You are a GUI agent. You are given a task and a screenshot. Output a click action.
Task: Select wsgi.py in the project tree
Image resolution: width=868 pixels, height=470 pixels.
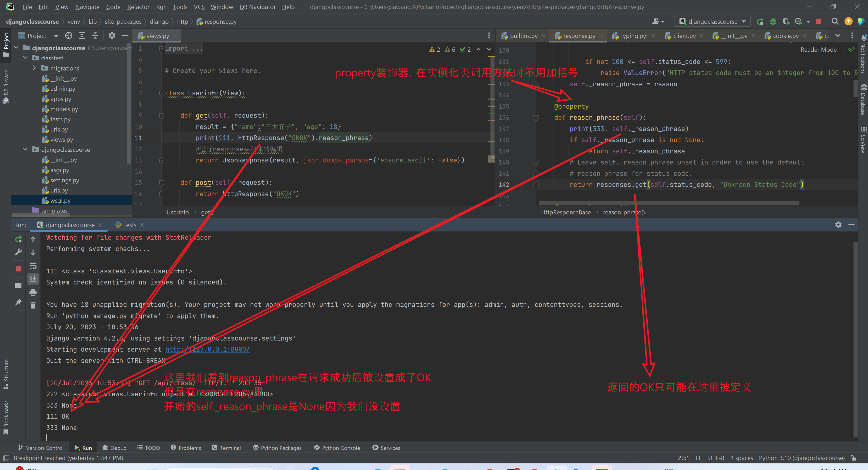click(x=60, y=200)
